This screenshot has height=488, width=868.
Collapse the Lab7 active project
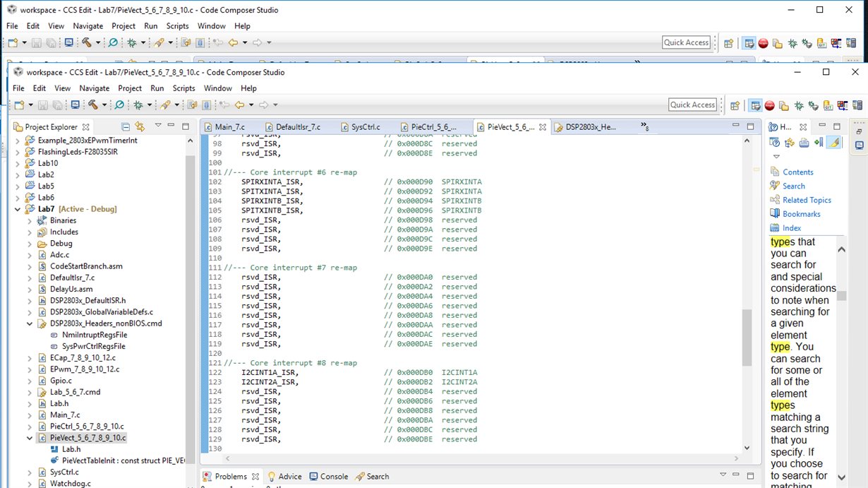click(x=18, y=209)
